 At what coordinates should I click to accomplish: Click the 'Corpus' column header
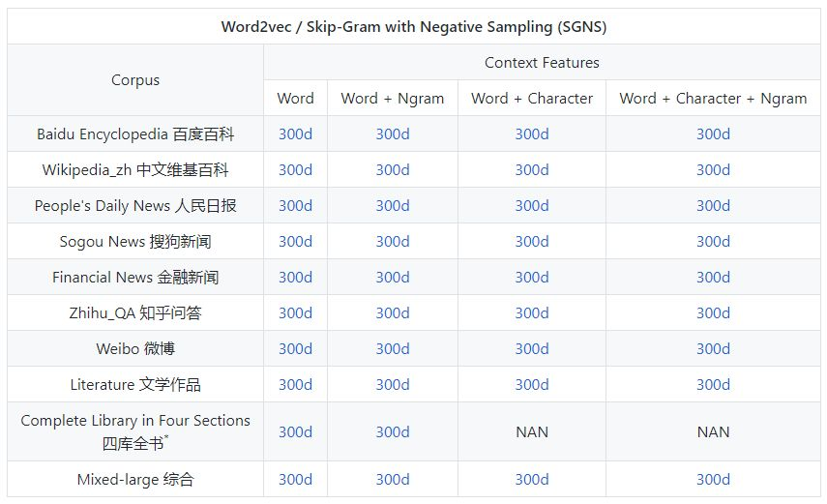(135, 80)
